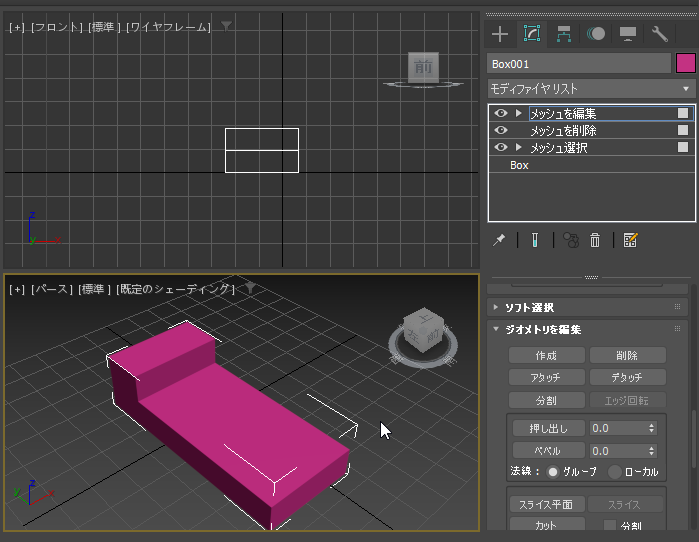Click the 削除 button

click(x=628, y=356)
